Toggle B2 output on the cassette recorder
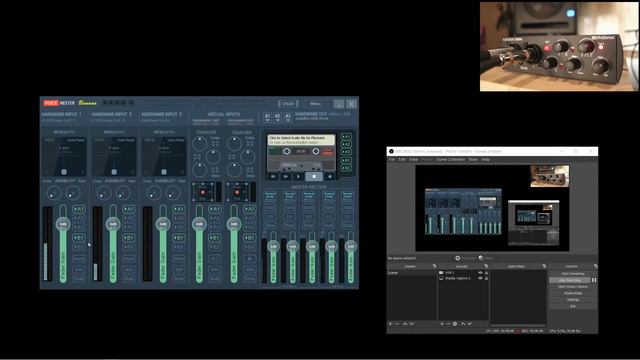Image resolution: width=640 pixels, height=360 pixels. [x=346, y=168]
